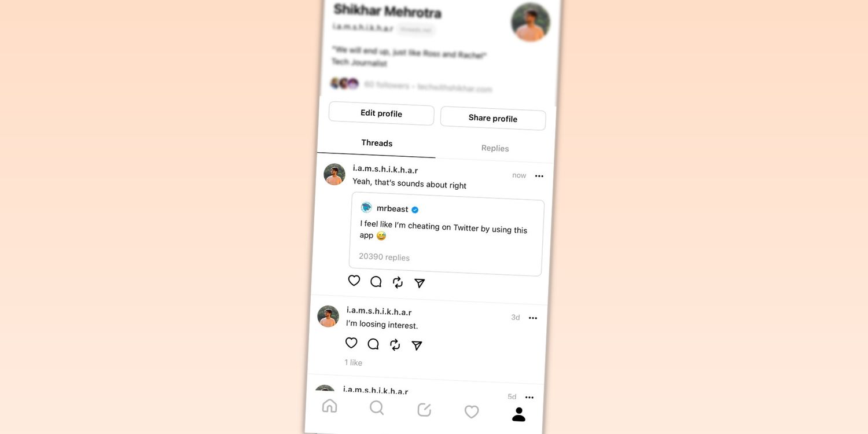The image size is (868, 434).
Task: Go to Home in bottom navigation
Action: point(329,406)
